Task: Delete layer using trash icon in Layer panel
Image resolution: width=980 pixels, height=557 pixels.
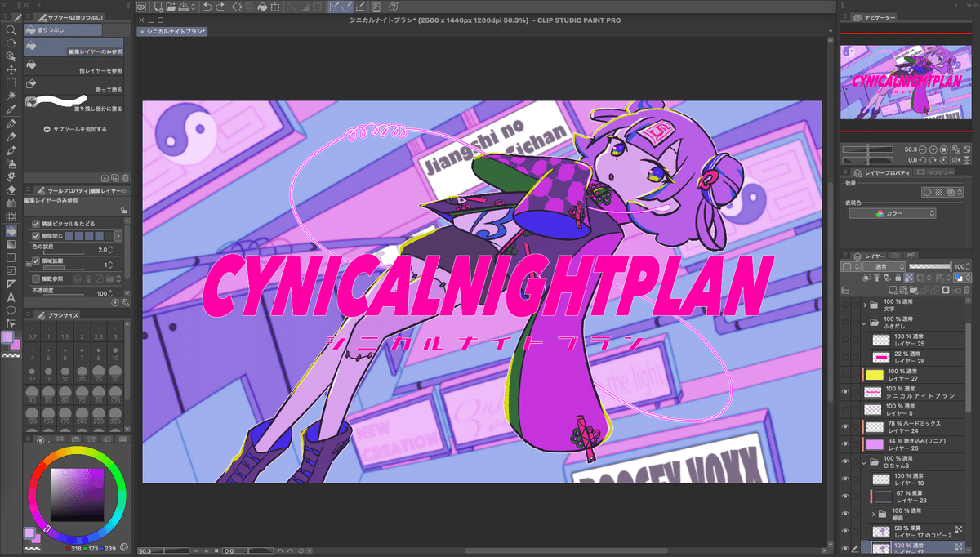Action: tap(965, 291)
